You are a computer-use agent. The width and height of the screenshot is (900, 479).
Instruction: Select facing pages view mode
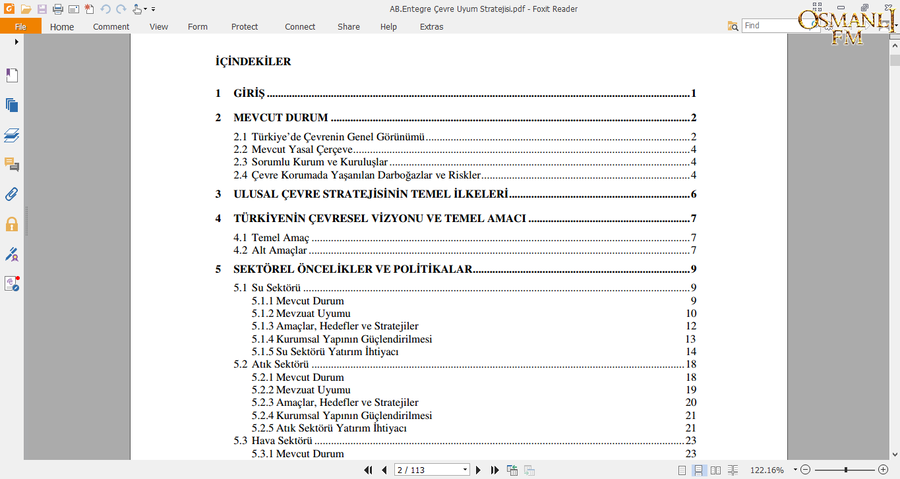[x=716, y=470]
